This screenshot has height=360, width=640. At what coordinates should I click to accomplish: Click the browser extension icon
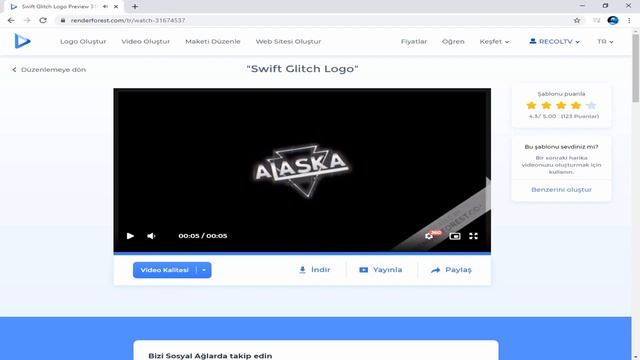(x=597, y=20)
